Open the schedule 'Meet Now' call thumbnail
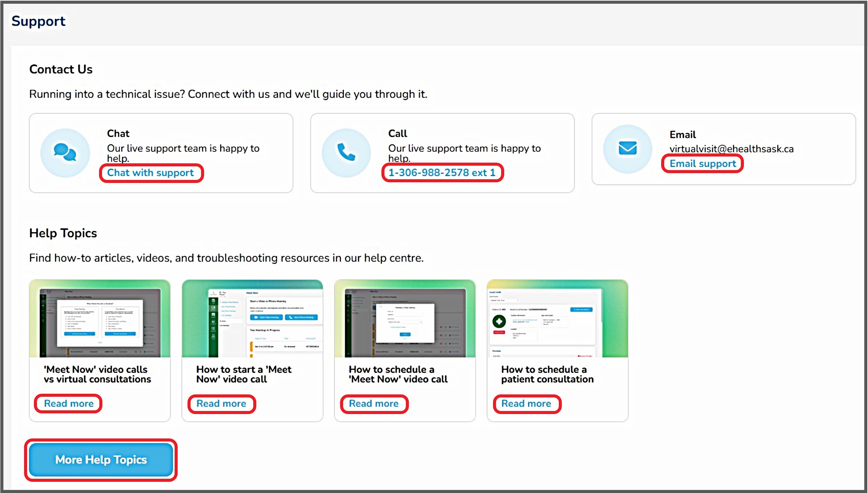868x493 pixels. (x=405, y=319)
